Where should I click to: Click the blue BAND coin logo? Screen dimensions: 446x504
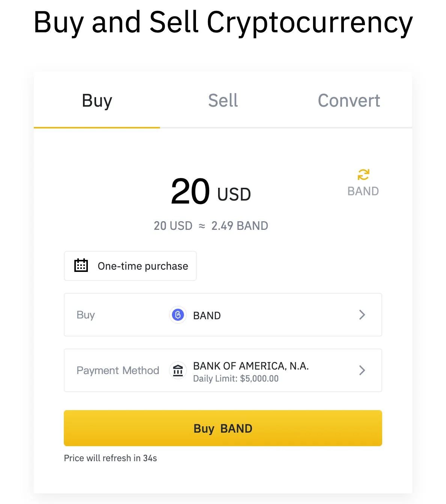click(178, 315)
